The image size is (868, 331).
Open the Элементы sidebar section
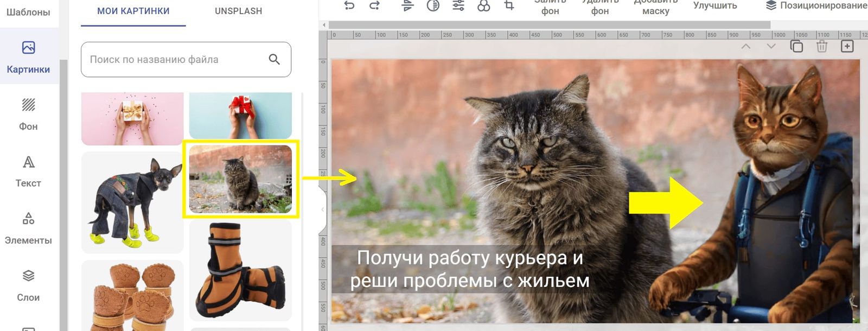pyautogui.click(x=28, y=228)
